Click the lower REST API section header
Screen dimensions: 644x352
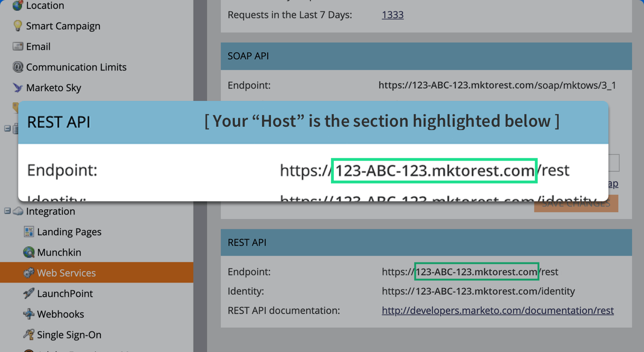(427, 242)
